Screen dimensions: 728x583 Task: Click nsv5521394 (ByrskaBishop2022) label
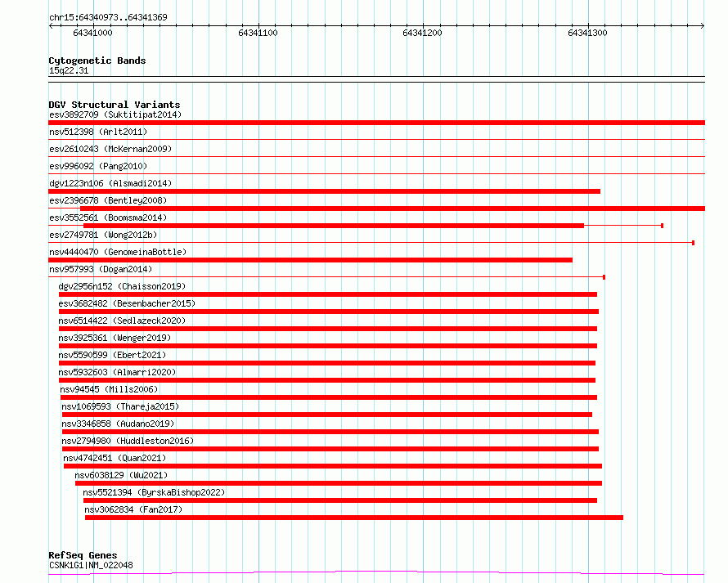point(154,492)
